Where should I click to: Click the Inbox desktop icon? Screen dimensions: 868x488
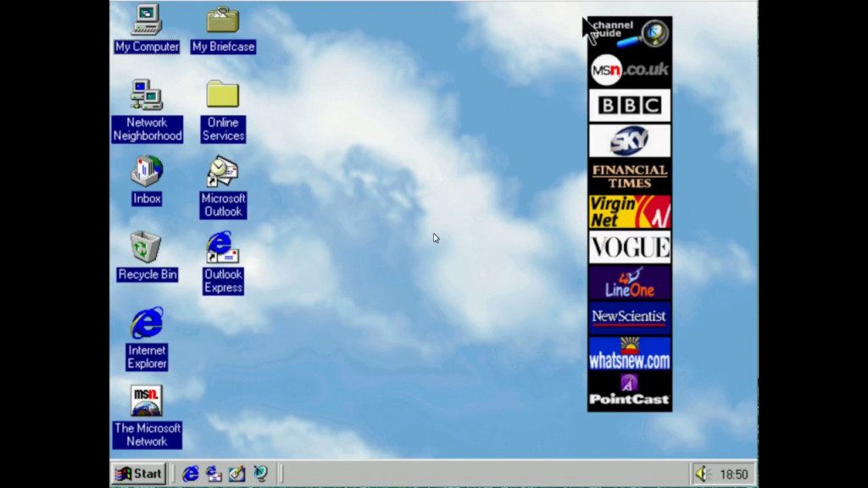coord(147,180)
